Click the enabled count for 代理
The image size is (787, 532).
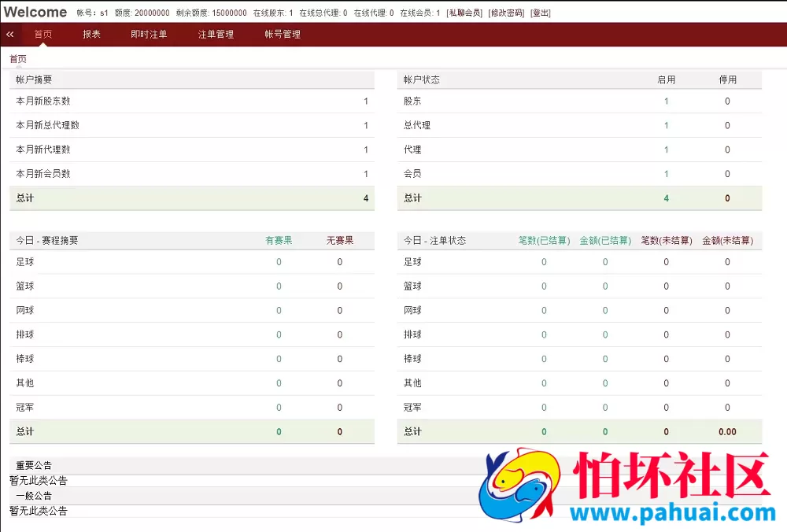[666, 150]
